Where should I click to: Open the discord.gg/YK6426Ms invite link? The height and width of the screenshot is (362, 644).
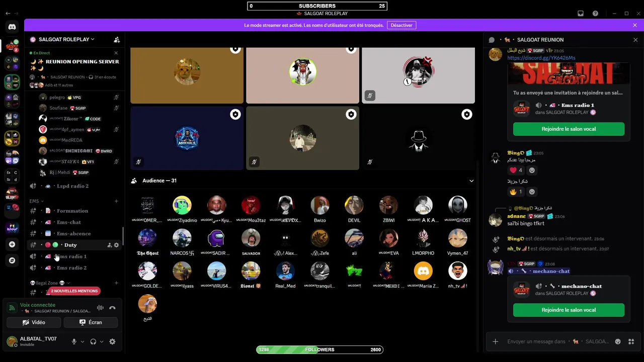pyautogui.click(x=541, y=58)
